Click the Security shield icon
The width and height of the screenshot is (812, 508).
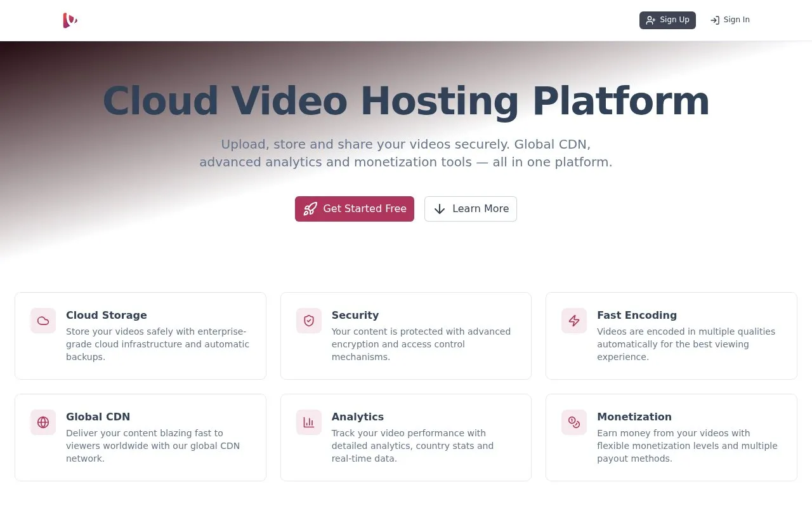click(309, 321)
